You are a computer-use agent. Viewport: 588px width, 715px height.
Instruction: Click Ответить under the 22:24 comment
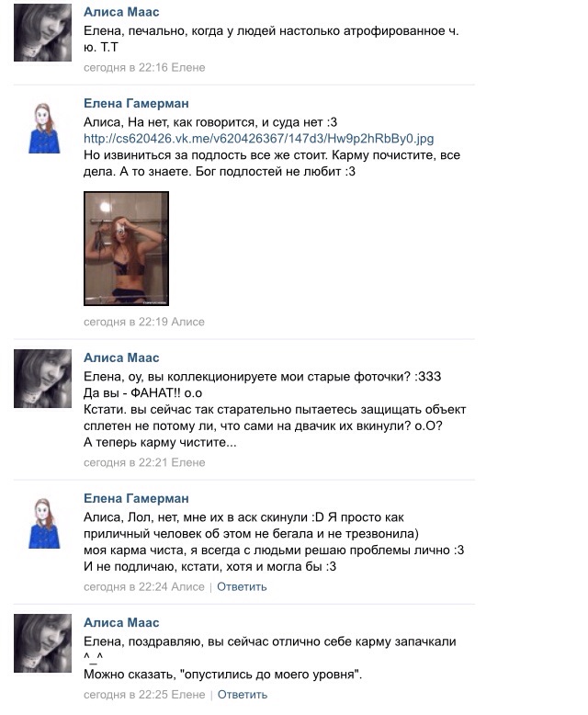(242, 587)
